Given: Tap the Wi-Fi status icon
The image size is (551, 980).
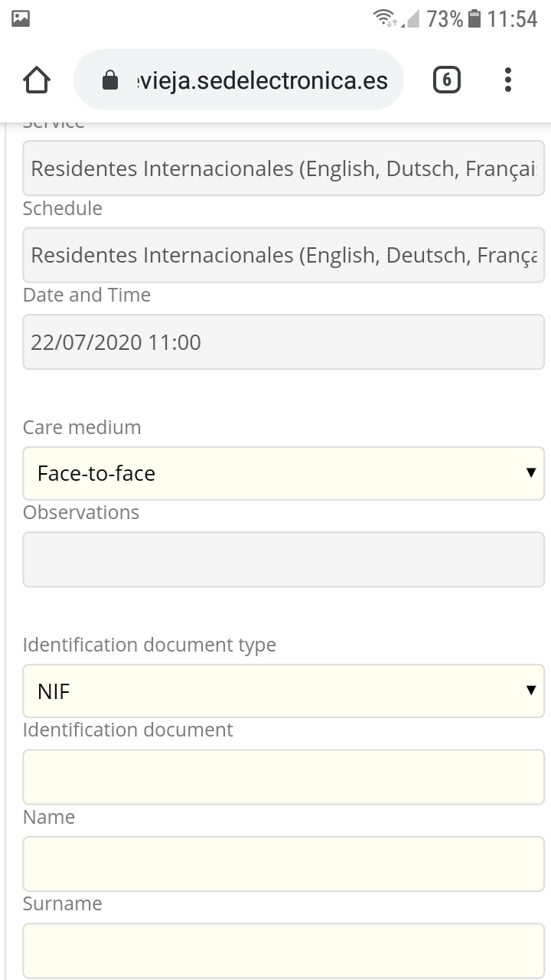Looking at the screenshot, I should 385,18.
